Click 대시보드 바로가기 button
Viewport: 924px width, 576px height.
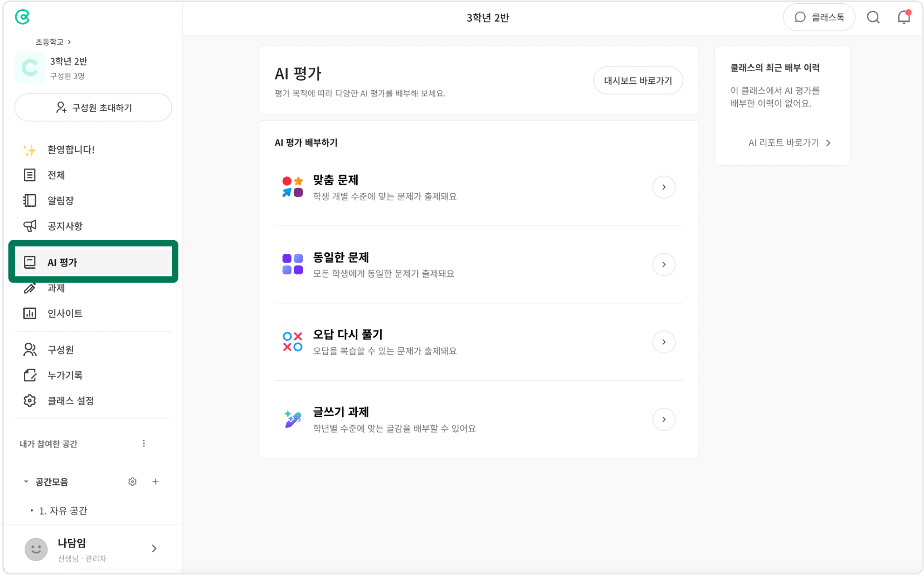[x=638, y=81]
